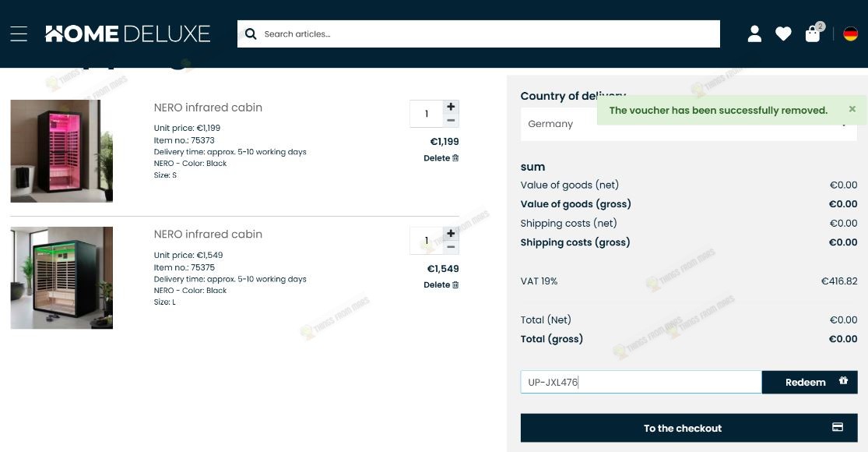868x452 pixels.
Task: Click the Redeem voucher button
Action: pos(810,382)
